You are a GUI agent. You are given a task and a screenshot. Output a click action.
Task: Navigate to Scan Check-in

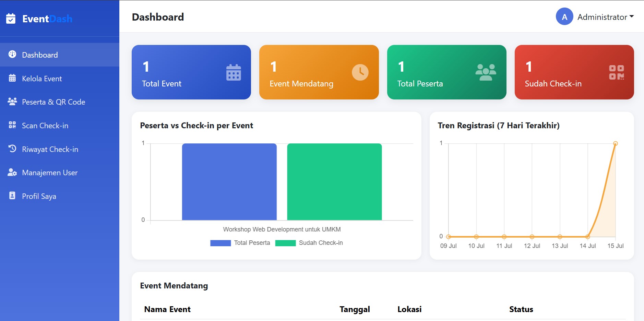pyautogui.click(x=60, y=126)
